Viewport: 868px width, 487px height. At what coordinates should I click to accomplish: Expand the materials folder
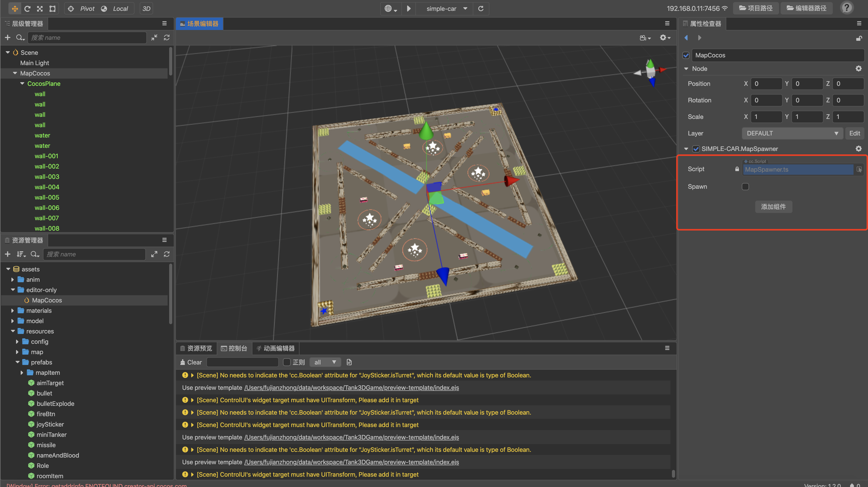pos(12,310)
